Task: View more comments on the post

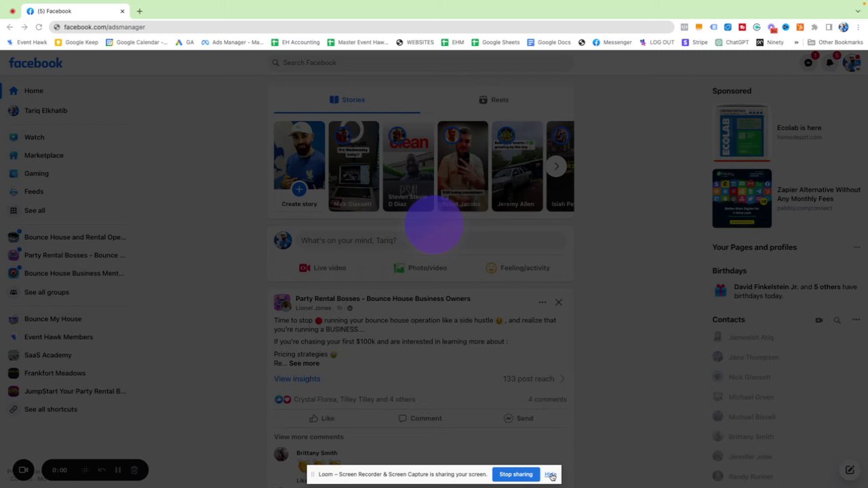Action: [309, 437]
